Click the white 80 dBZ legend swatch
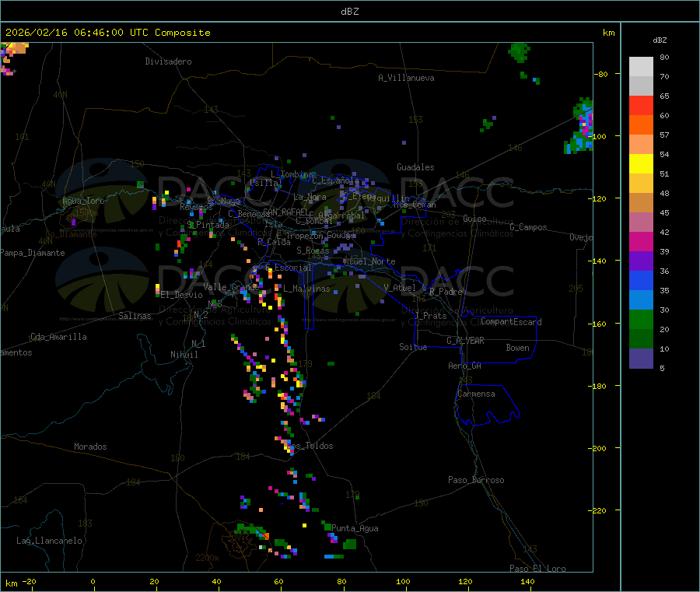 pyautogui.click(x=641, y=67)
